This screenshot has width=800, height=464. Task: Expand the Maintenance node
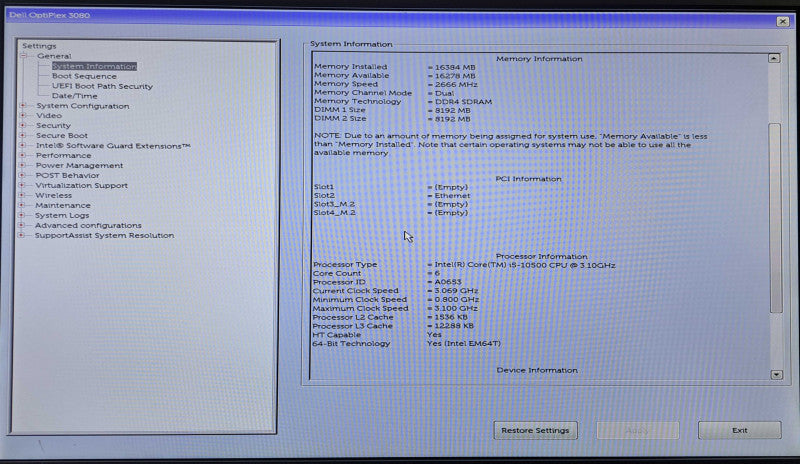tap(21, 205)
